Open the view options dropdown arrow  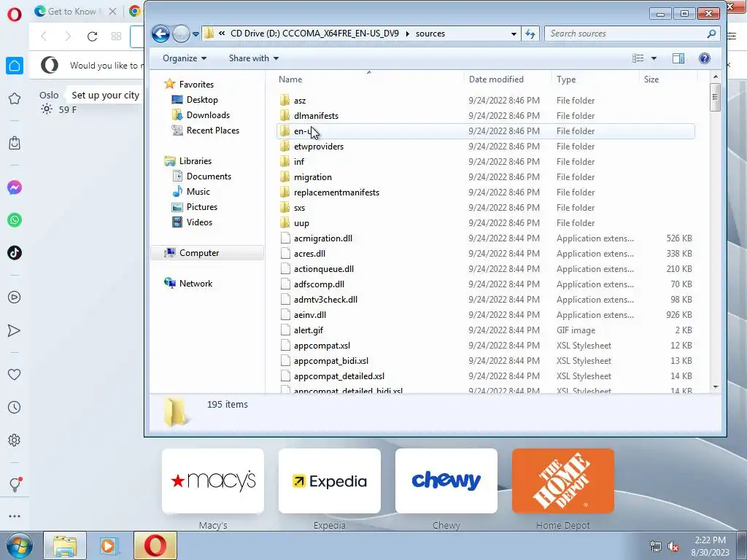[x=654, y=58]
